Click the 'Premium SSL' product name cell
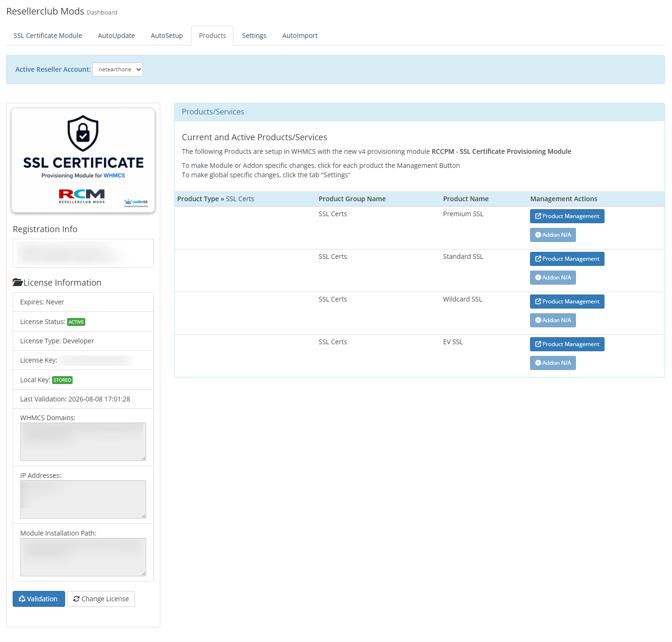Image resolution: width=672 pixels, height=642 pixels. tap(463, 214)
